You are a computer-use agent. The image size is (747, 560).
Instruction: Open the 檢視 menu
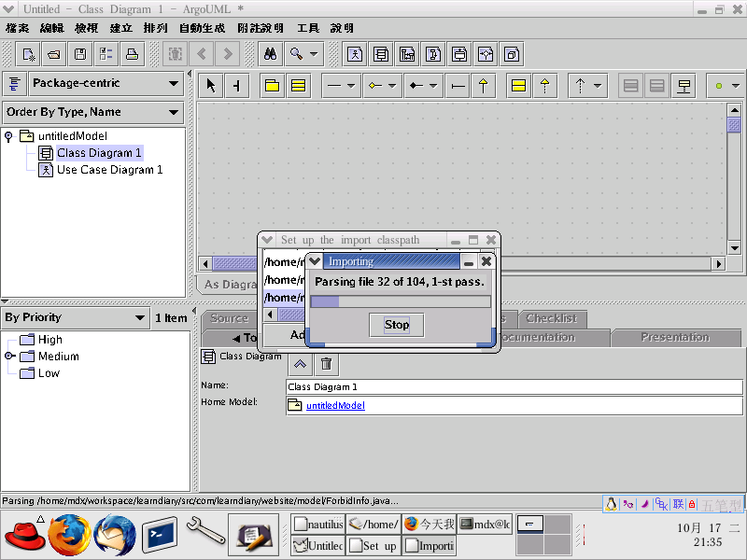87,29
